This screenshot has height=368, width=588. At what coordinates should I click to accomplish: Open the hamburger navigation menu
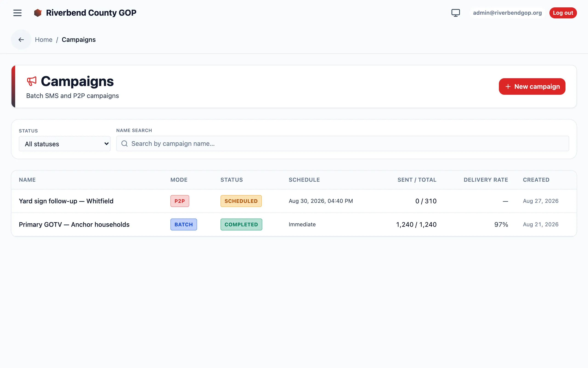coord(17,13)
